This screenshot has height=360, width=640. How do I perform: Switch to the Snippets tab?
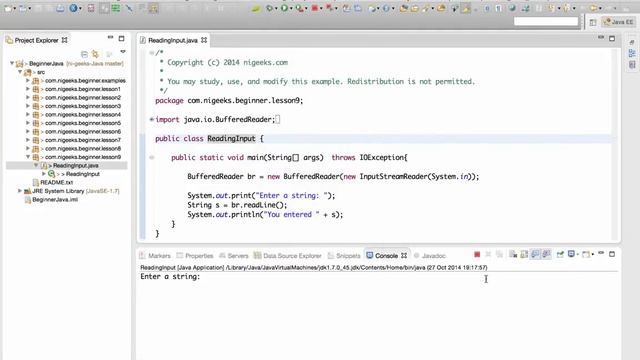click(x=348, y=256)
